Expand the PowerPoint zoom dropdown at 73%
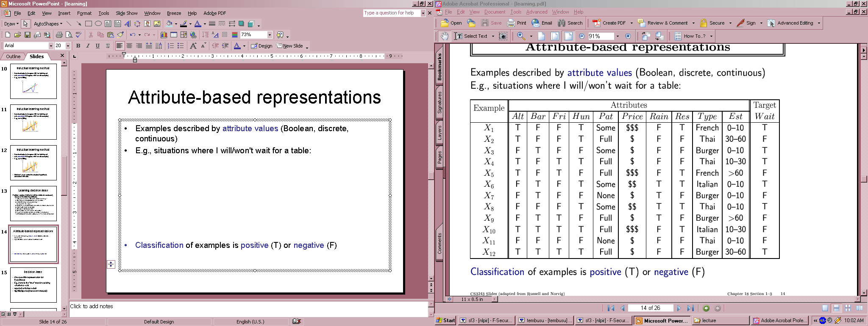 pyautogui.click(x=270, y=35)
